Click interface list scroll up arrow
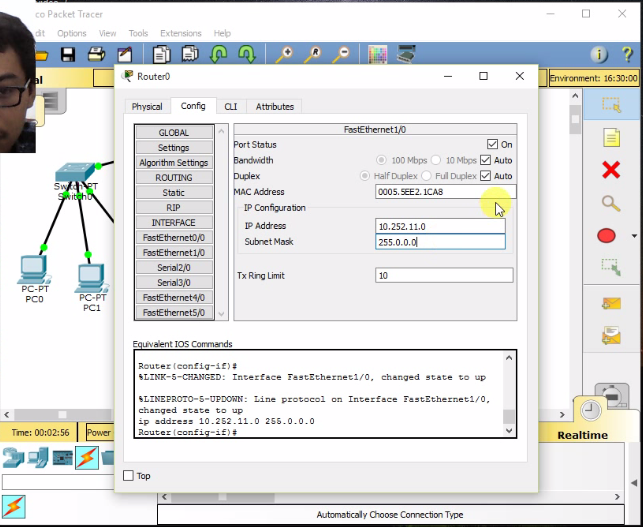643x527 pixels. pyautogui.click(x=221, y=131)
